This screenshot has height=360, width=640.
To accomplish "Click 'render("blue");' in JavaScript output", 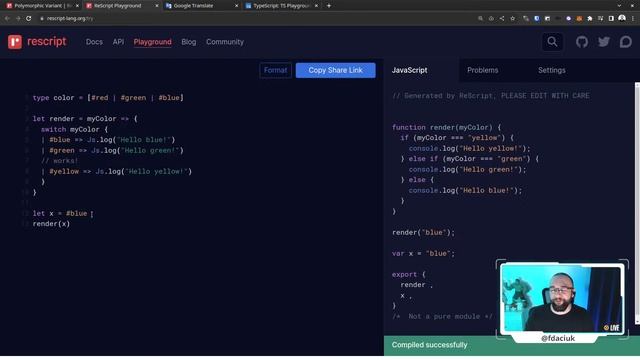I will (x=423, y=233).
